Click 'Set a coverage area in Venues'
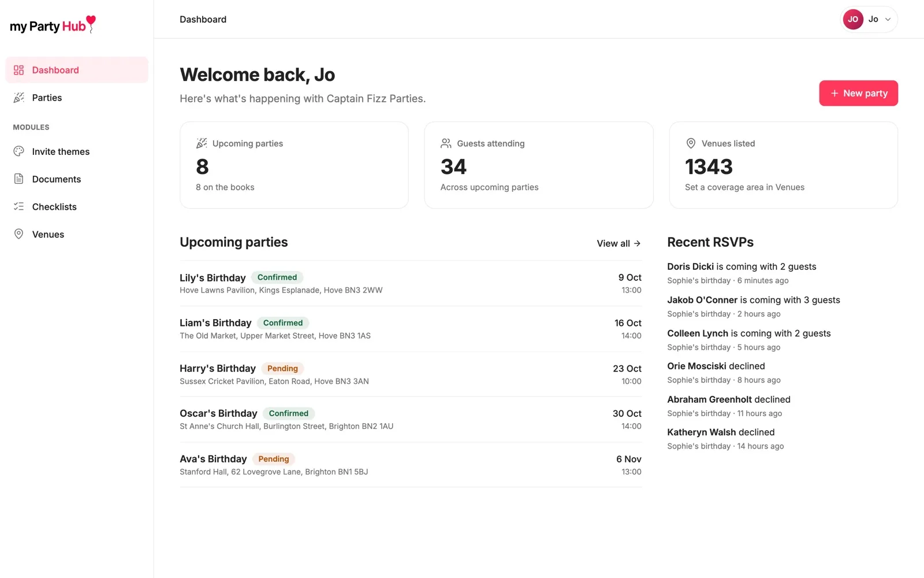The height and width of the screenshot is (578, 924). [x=744, y=187]
